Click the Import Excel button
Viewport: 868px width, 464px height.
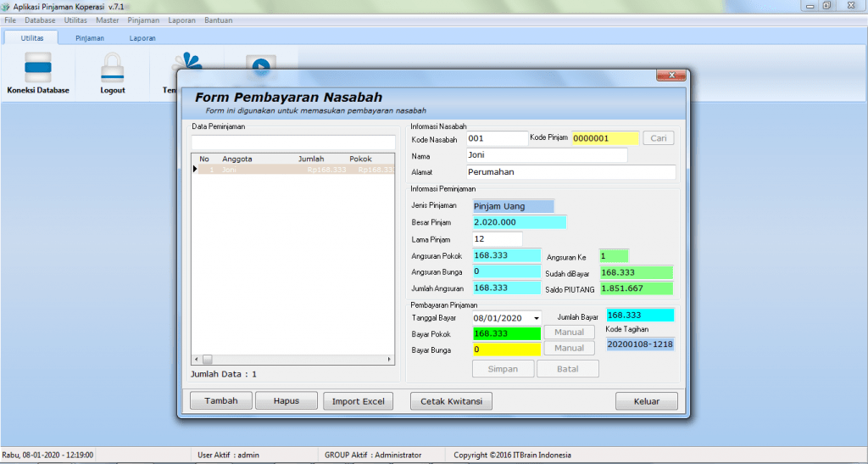358,401
